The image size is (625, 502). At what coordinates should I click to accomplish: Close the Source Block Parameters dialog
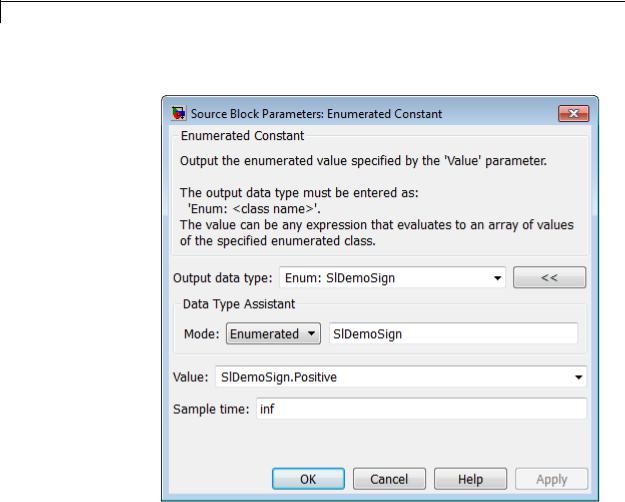point(573,114)
